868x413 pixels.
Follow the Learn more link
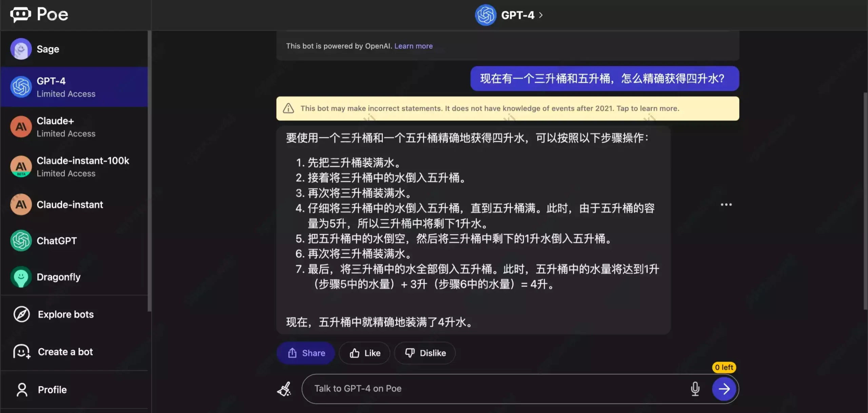(x=413, y=46)
